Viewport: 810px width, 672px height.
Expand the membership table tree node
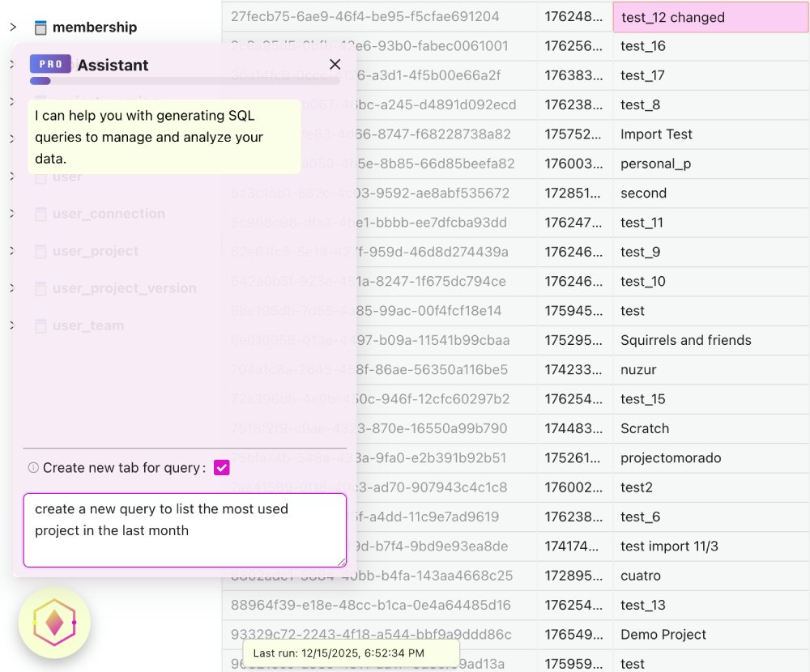(12, 26)
